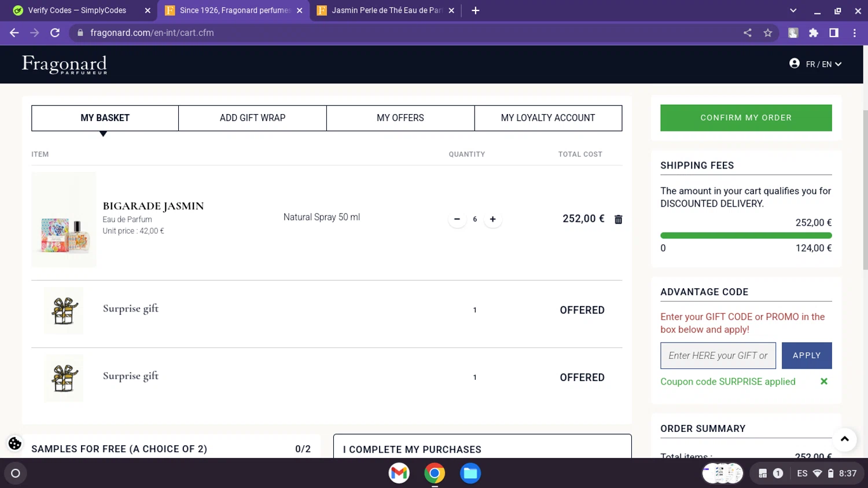Image resolution: width=868 pixels, height=488 pixels.
Task: Open the ChromeOS launcher button
Action: click(x=16, y=474)
